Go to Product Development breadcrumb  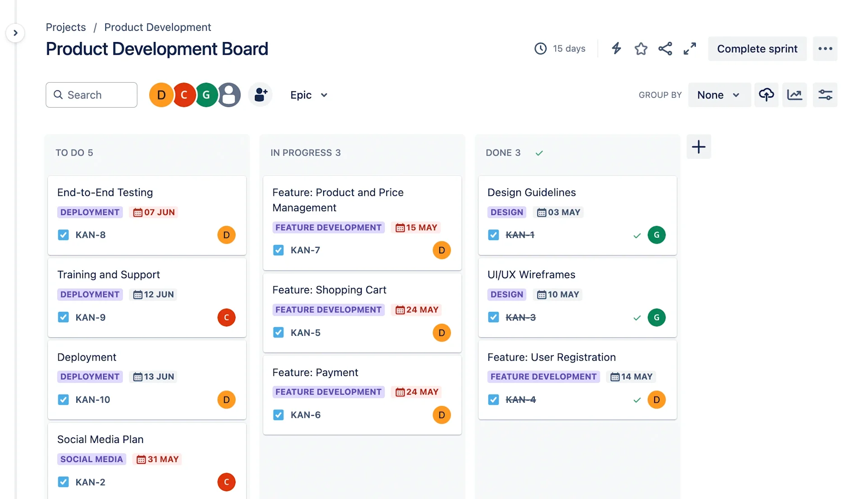(157, 27)
